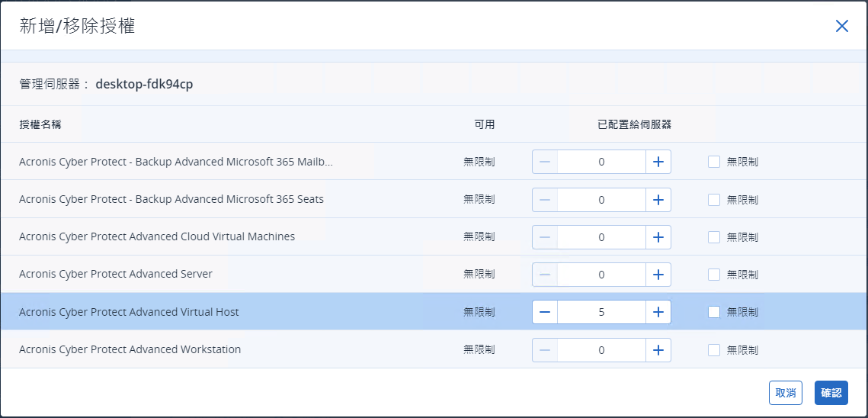Image resolution: width=868 pixels, height=418 pixels.
Task: Click plus for Cloud Virtual Machines license
Action: point(658,236)
